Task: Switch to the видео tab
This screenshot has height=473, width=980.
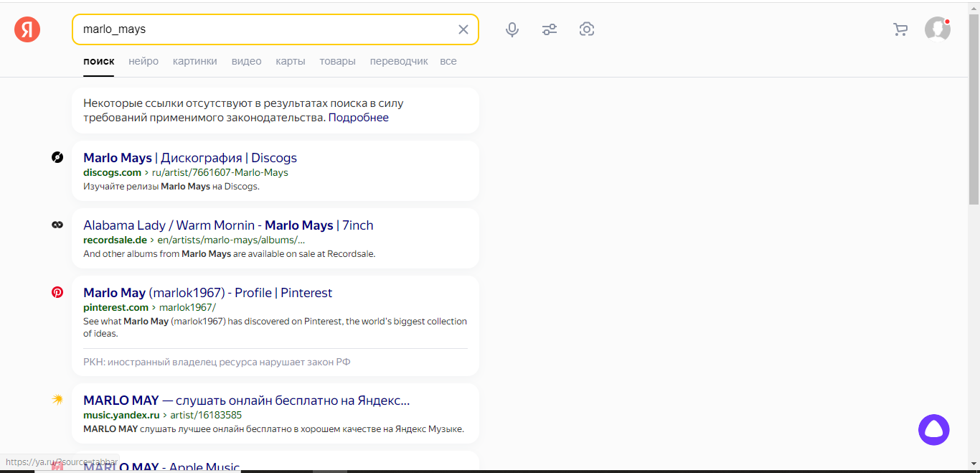Action: [246, 61]
